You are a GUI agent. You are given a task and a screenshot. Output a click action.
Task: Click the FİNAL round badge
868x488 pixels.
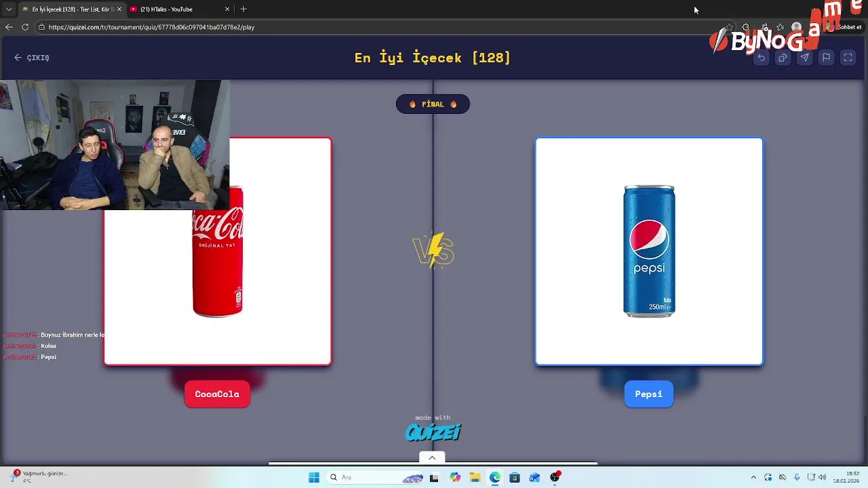[x=433, y=104]
